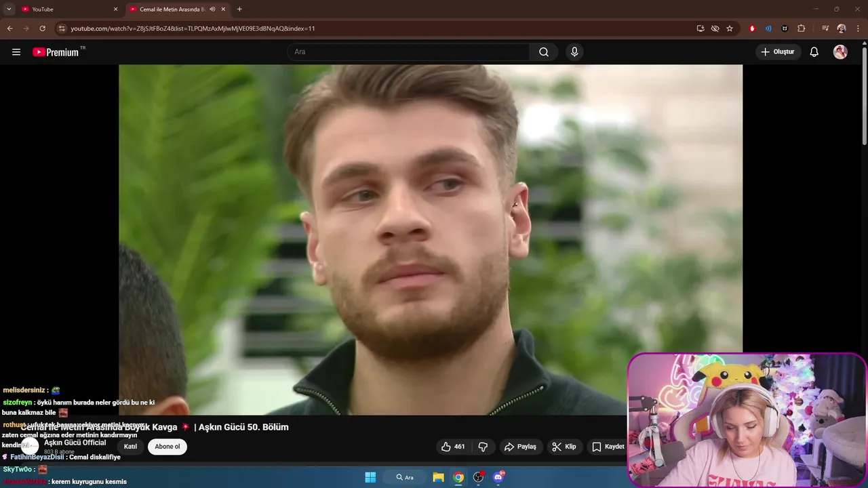The height and width of the screenshot is (488, 868).
Task: Open the blue sound waves extension
Action: point(768,28)
